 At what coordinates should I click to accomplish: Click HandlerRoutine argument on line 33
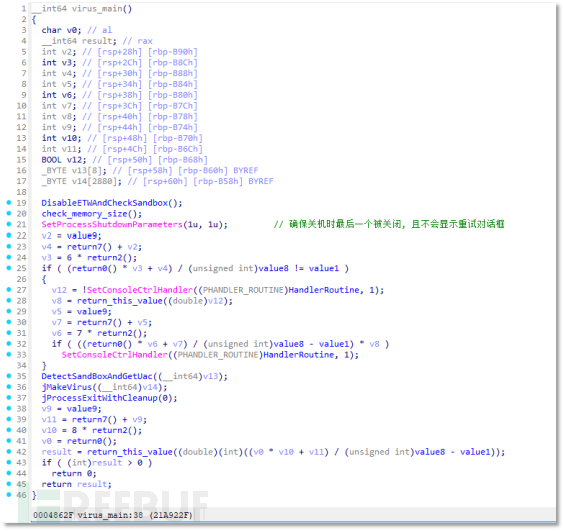[x=299, y=355]
